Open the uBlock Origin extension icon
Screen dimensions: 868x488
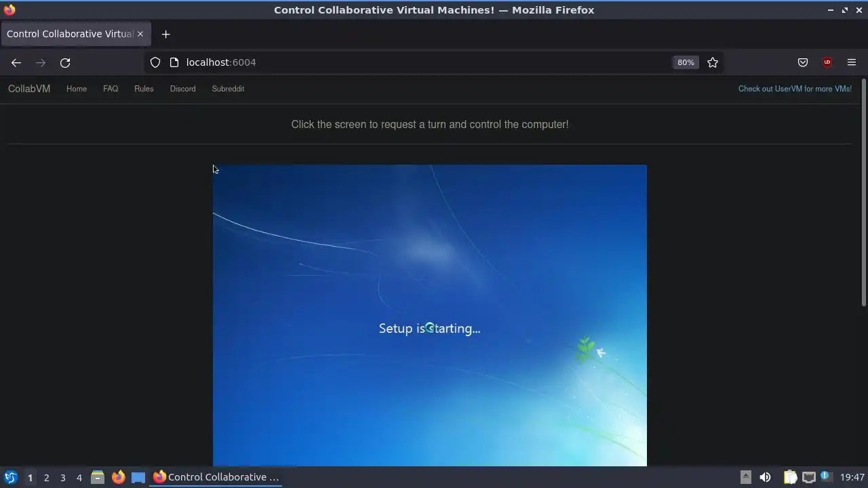[827, 62]
